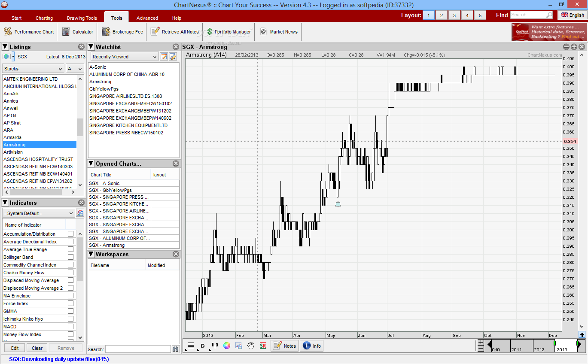Image resolution: width=588 pixels, height=364 pixels.
Task: Check the Force Index box
Action: pos(70,303)
